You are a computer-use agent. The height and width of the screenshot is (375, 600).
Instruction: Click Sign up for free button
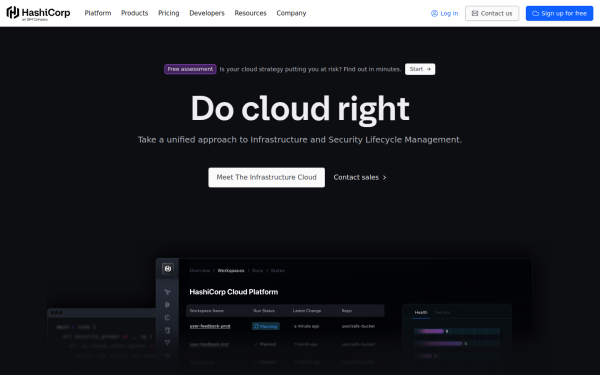[559, 13]
